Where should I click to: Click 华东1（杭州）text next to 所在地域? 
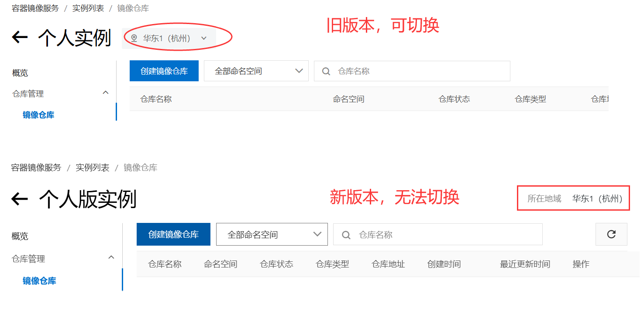(x=597, y=199)
